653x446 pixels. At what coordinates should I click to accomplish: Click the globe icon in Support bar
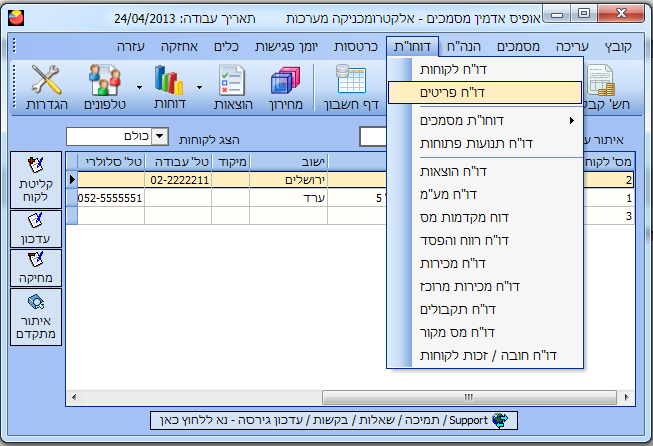(x=500, y=420)
